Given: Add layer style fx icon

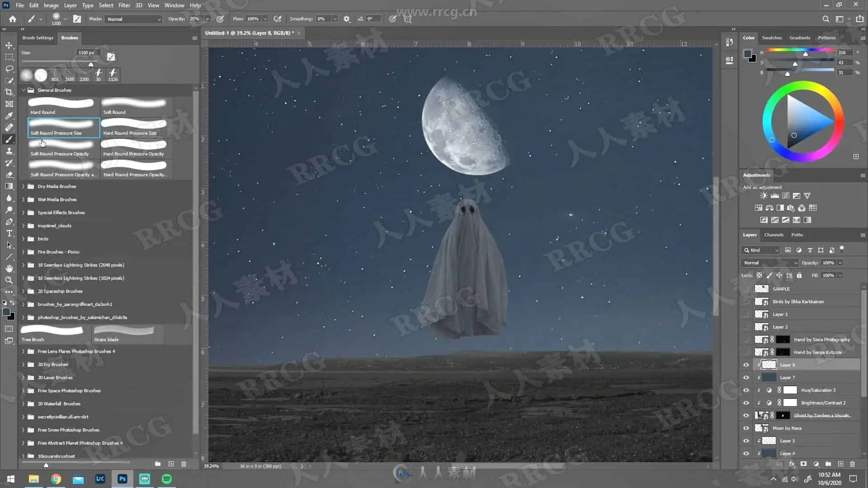Looking at the screenshot, I should click(x=792, y=464).
